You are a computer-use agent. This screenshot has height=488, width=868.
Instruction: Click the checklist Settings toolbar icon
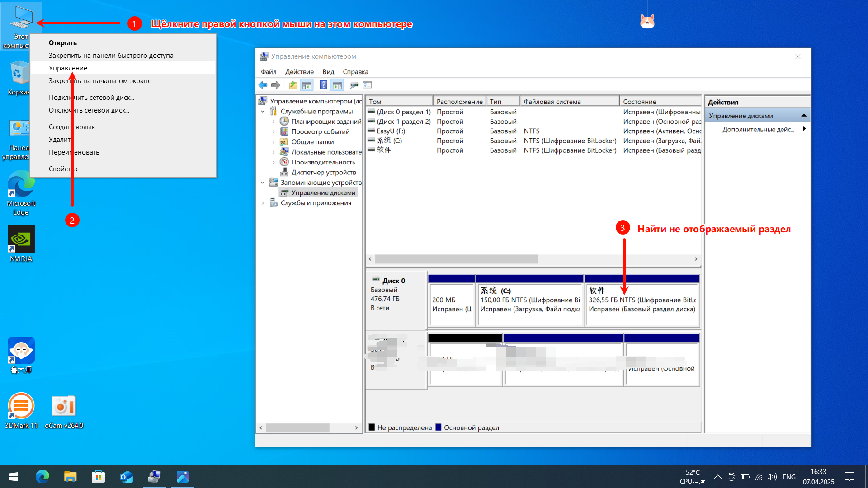pyautogui.click(x=368, y=85)
